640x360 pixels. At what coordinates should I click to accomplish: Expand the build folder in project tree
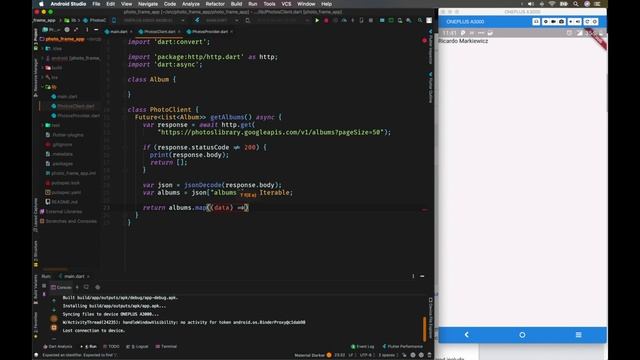pos(43,68)
